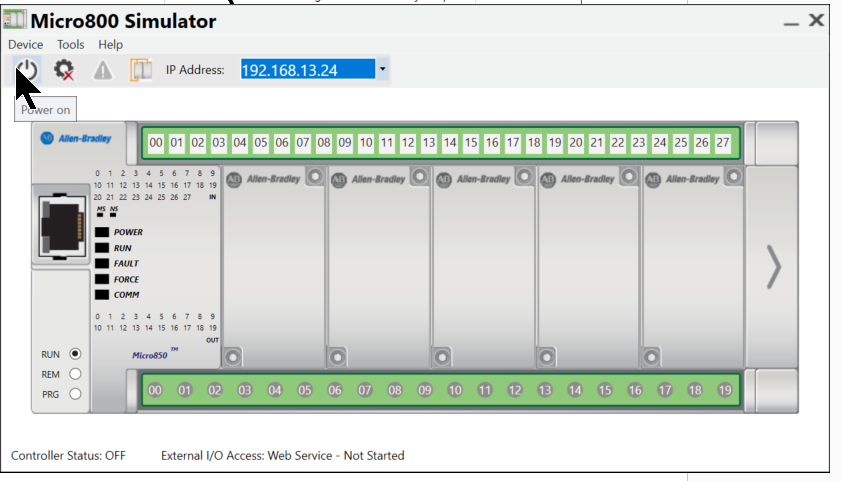Image resolution: width=841 pixels, height=481 pixels.
Task: Click the COMM status LED indicator
Action: click(102, 294)
